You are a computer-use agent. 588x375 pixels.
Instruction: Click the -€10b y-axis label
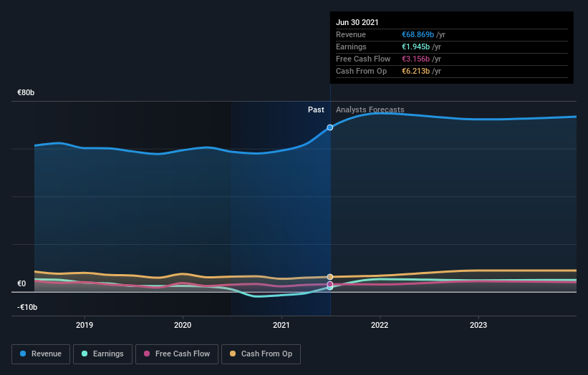click(27, 307)
